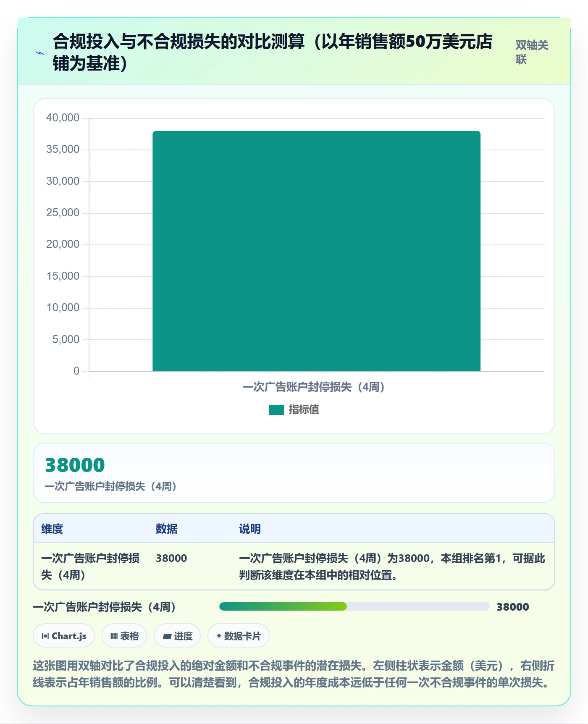Viewport: 588px width, 724px height.
Task: Select the Chart.js chip
Action: click(64, 636)
